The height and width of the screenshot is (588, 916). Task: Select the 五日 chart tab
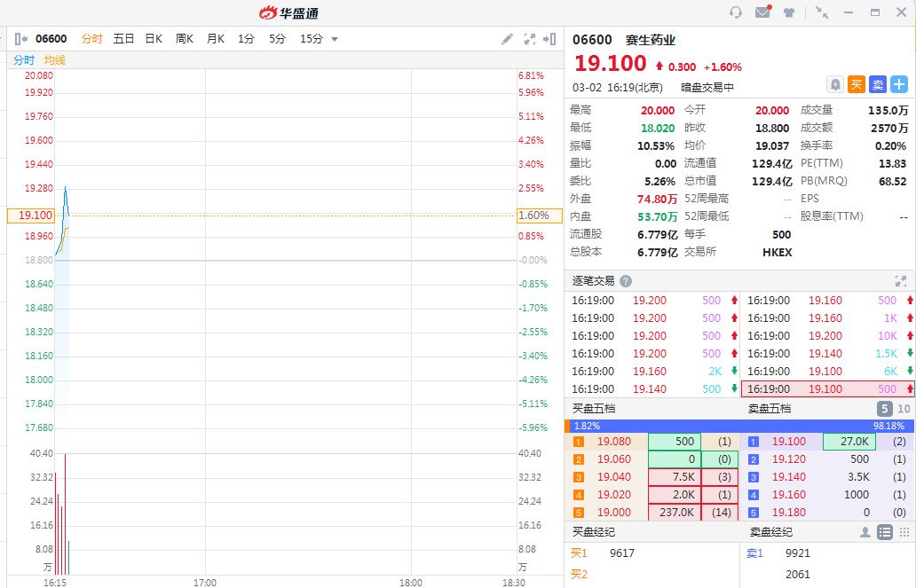[123, 39]
